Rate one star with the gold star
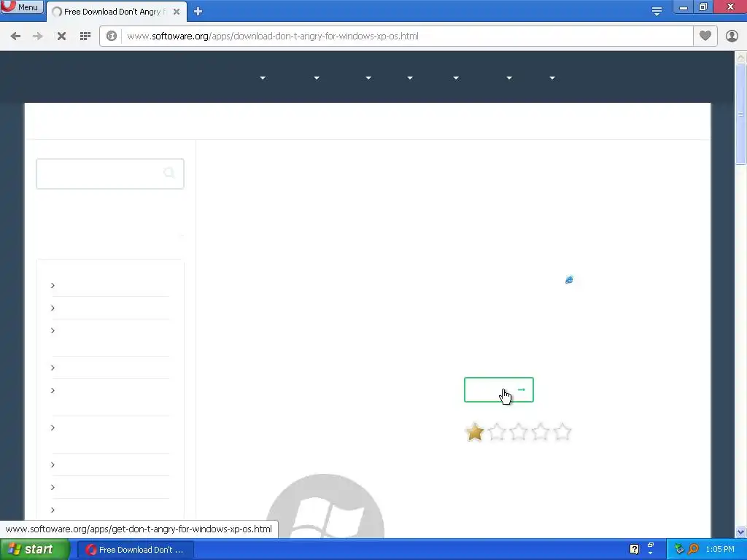The height and width of the screenshot is (560, 747). click(x=475, y=432)
